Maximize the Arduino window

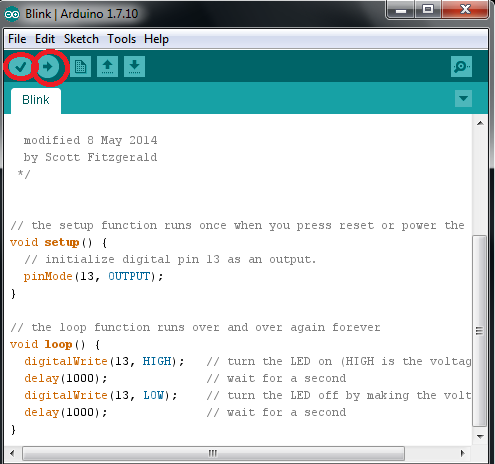coord(428,10)
